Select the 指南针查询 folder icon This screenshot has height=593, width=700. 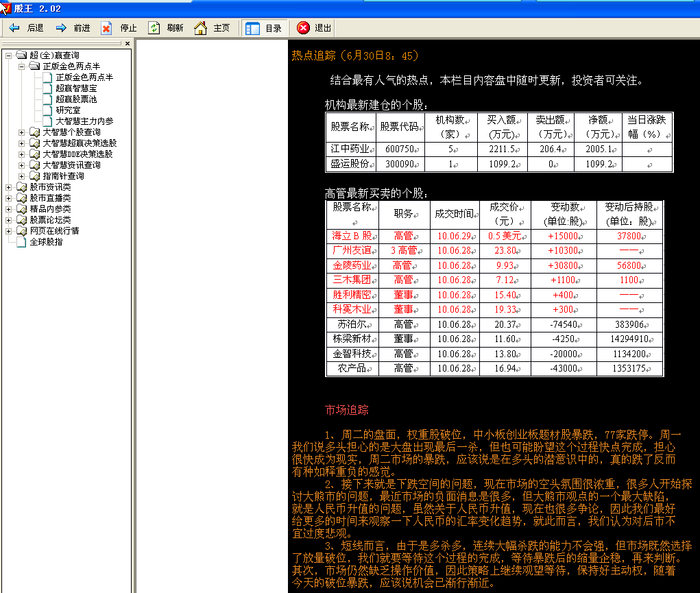35,176
